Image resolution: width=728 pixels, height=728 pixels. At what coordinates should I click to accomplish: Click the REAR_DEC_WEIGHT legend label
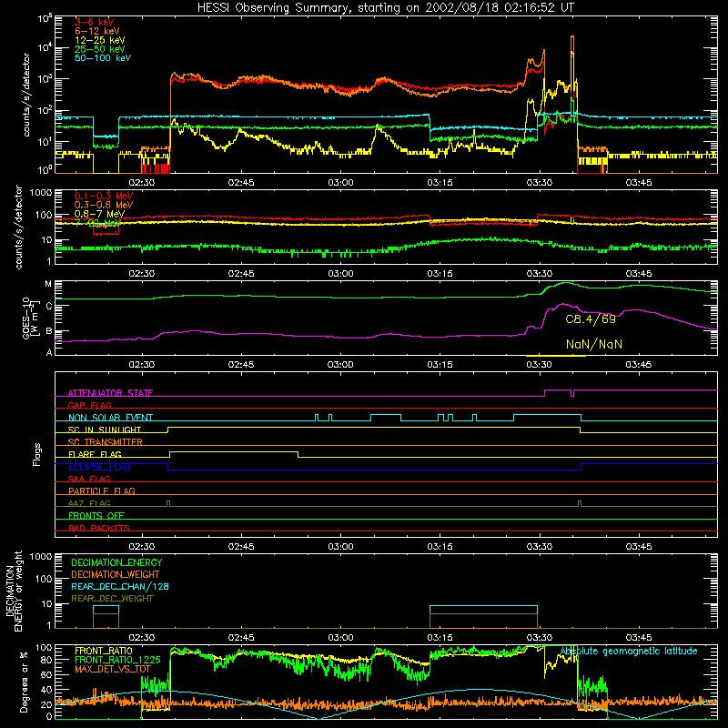click(x=112, y=599)
